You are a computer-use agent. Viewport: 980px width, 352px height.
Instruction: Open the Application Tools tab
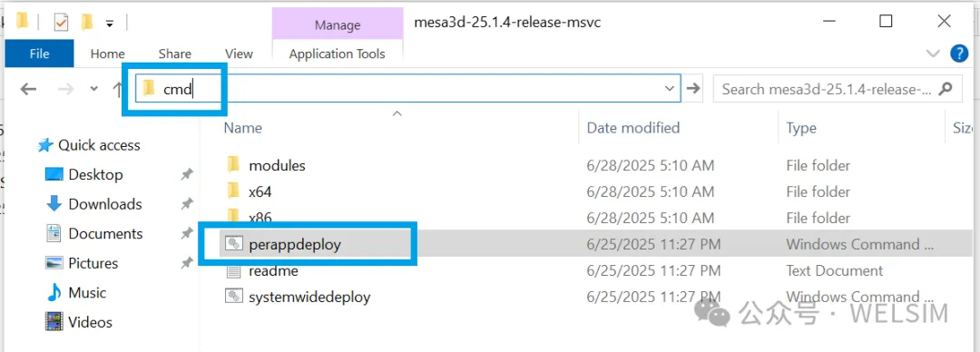pos(337,54)
